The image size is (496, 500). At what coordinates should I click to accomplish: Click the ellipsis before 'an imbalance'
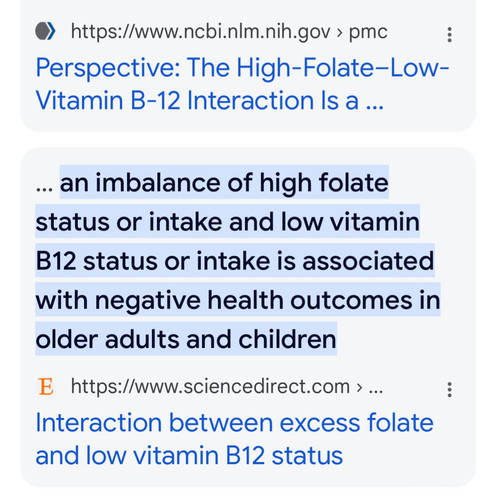point(44,189)
